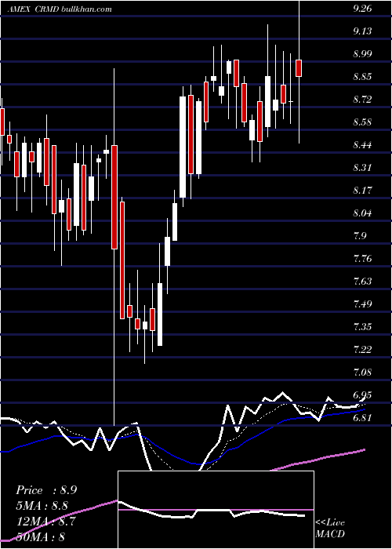Click the 7.22 price axis label
Screen dimensions: 392x549
(362, 350)
